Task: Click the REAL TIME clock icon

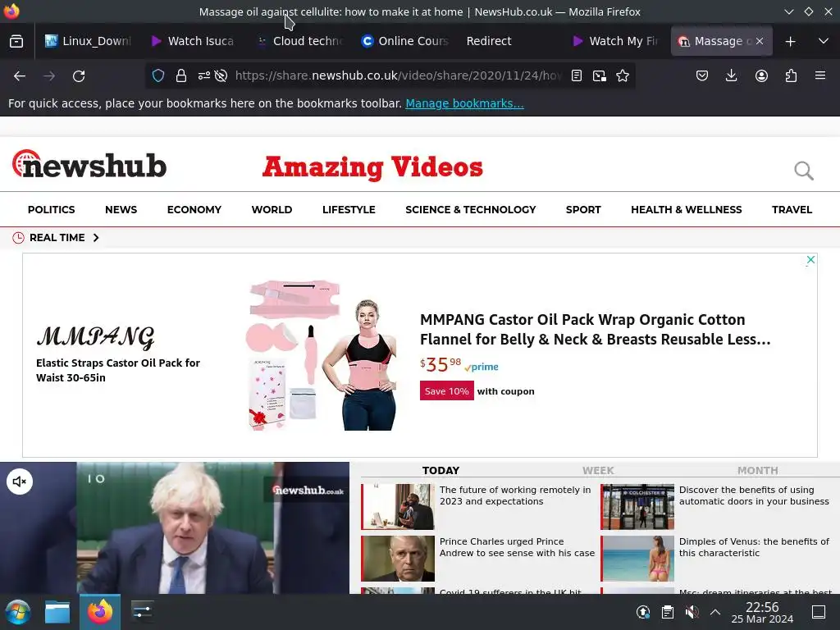Action: click(18, 237)
